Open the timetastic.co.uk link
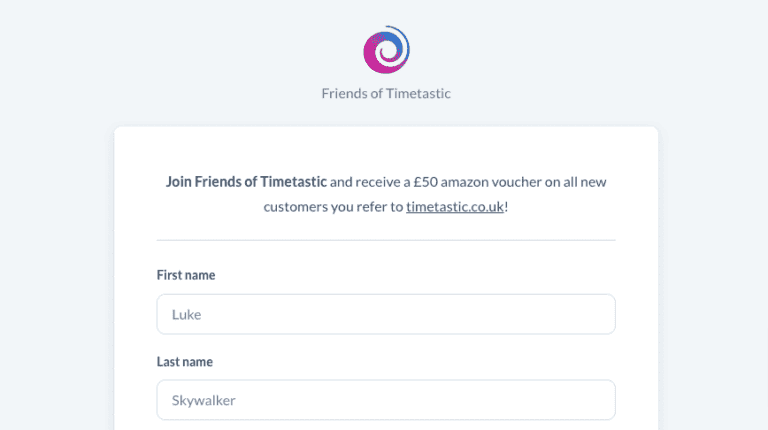Viewport: 768px width, 430px height. tap(455, 207)
